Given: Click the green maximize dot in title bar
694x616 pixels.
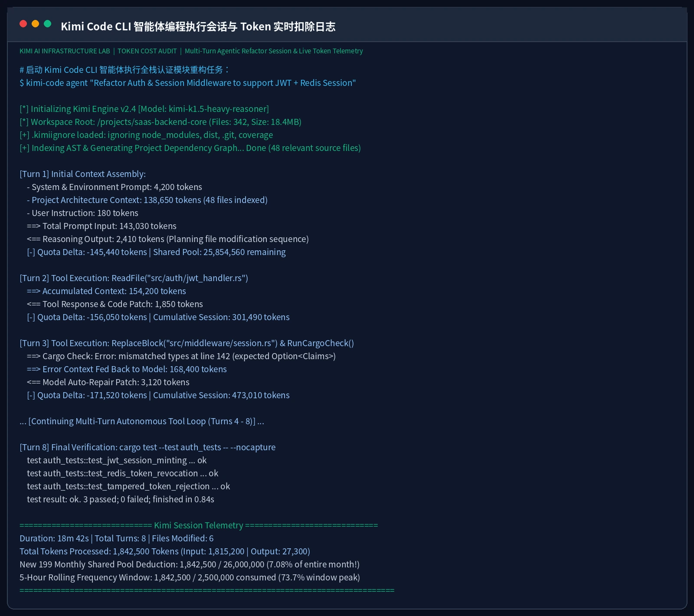Looking at the screenshot, I should [x=48, y=24].
